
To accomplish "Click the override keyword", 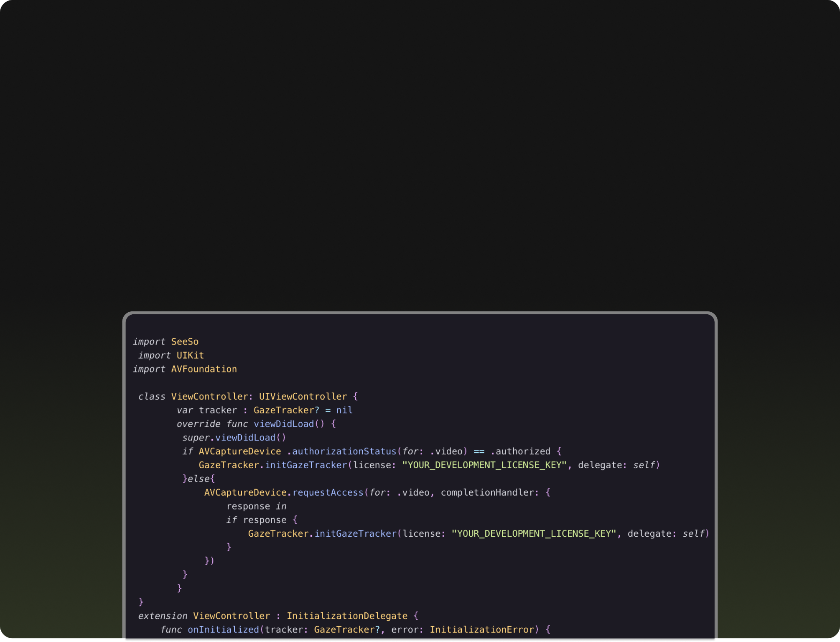I will click(199, 424).
